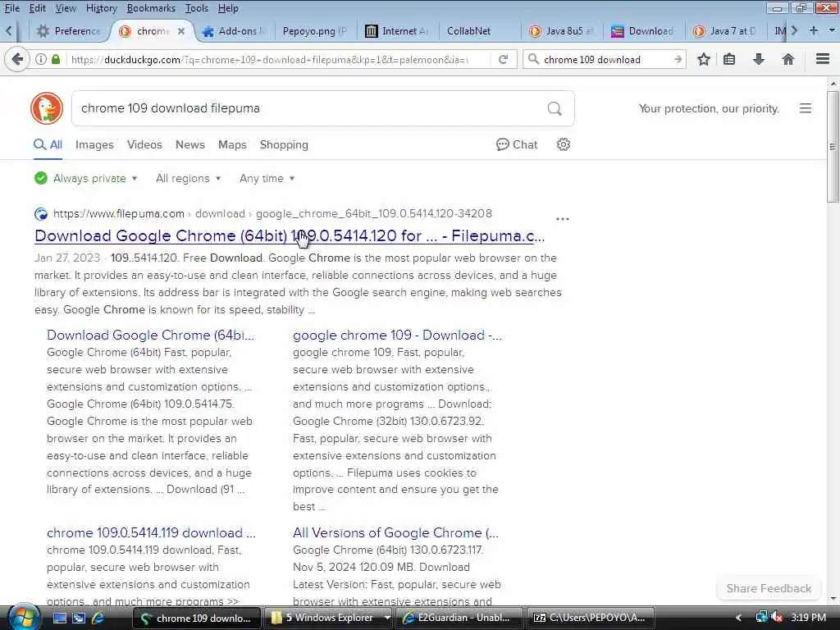Go to the home page icon
840x630 pixels.
788,59
